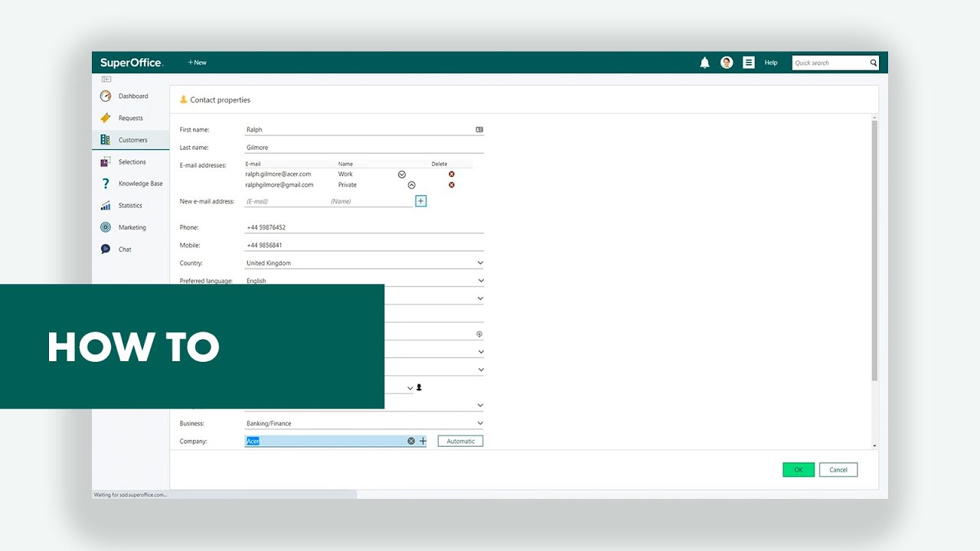Click the Mobile number field
980x551 pixels.
[x=364, y=245]
